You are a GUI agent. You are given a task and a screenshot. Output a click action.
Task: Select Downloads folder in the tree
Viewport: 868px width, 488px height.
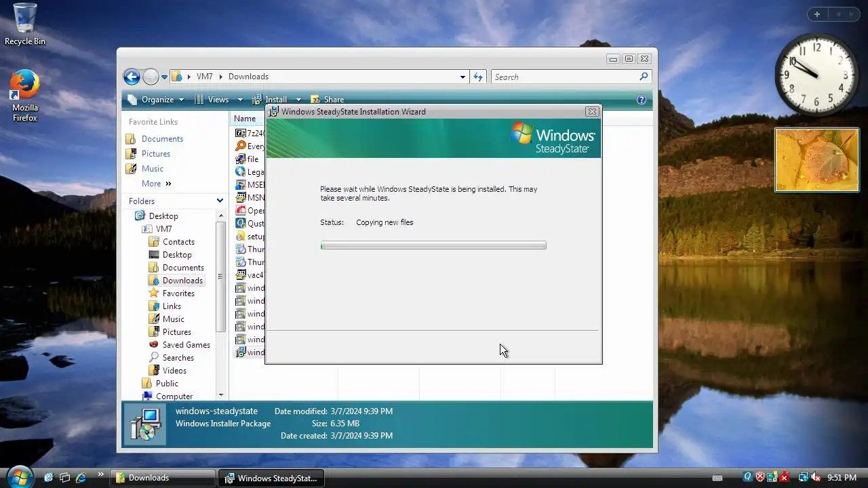point(182,281)
